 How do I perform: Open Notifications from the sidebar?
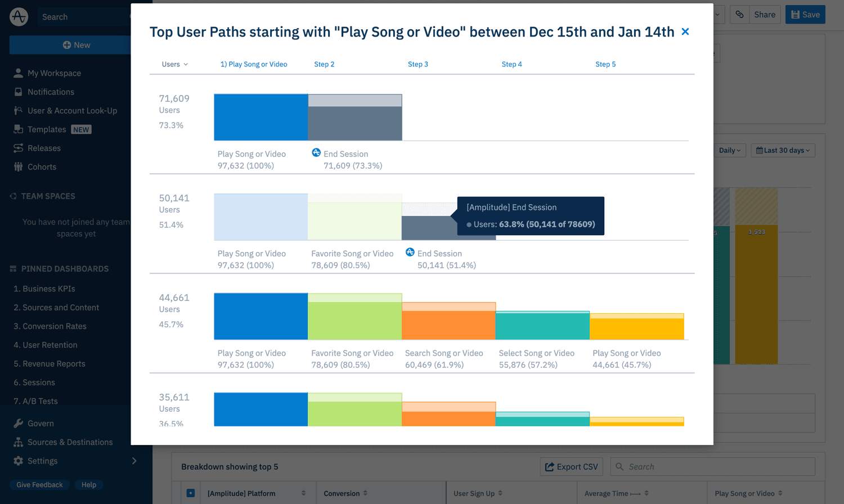tap(51, 92)
